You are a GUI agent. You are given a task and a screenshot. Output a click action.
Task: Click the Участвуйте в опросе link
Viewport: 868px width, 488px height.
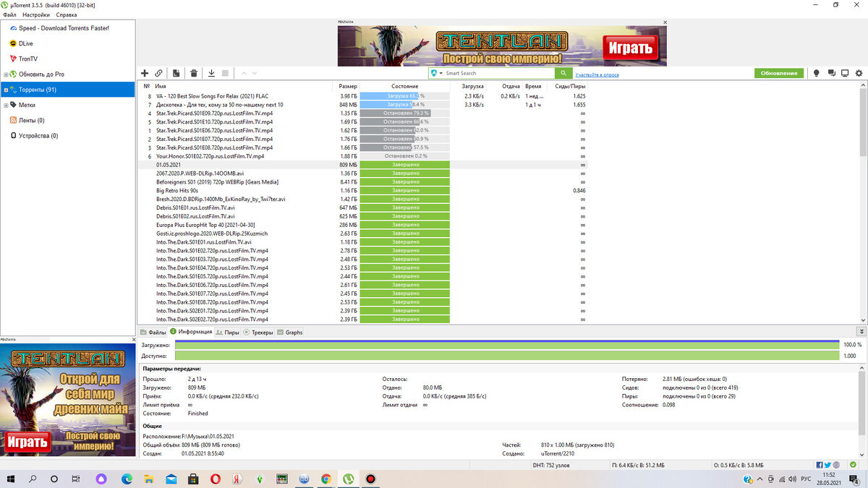click(x=597, y=74)
